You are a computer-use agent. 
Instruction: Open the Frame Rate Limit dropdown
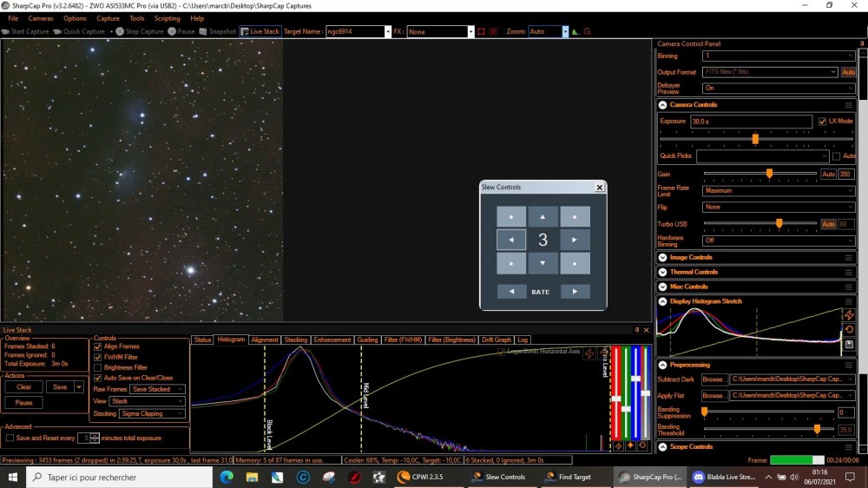(x=779, y=190)
